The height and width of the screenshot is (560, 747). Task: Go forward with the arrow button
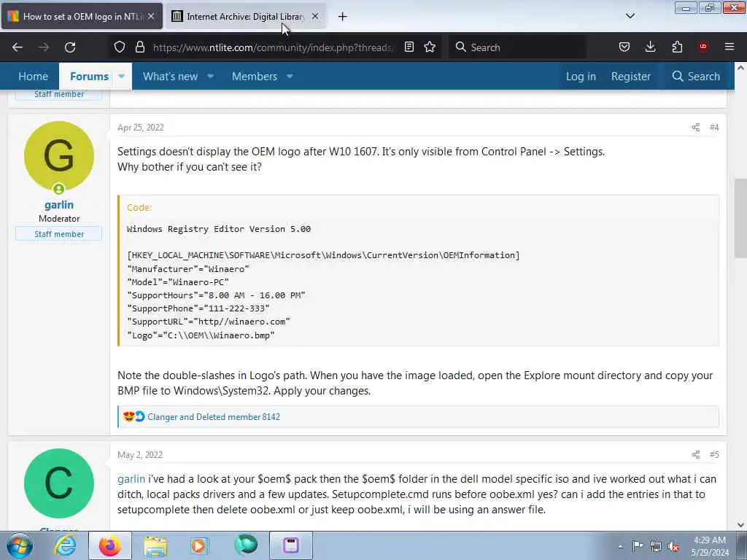point(44,47)
